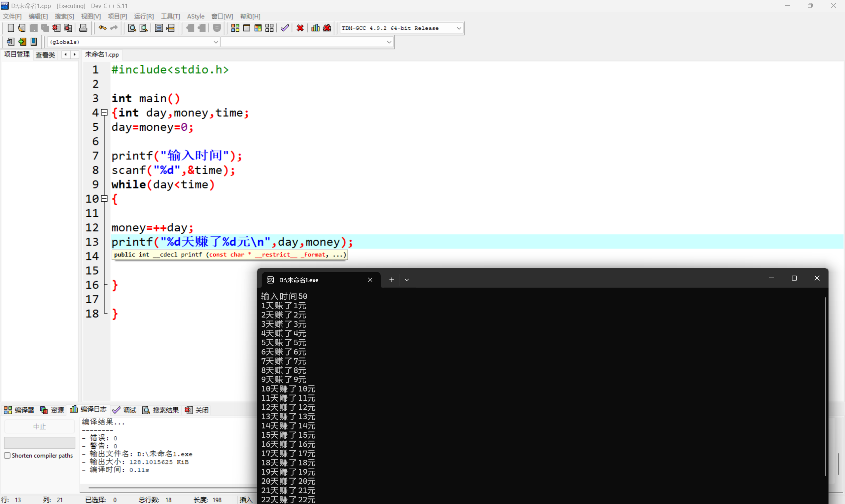Open the 运行[R] menu
This screenshot has height=504, width=845.
tap(143, 16)
